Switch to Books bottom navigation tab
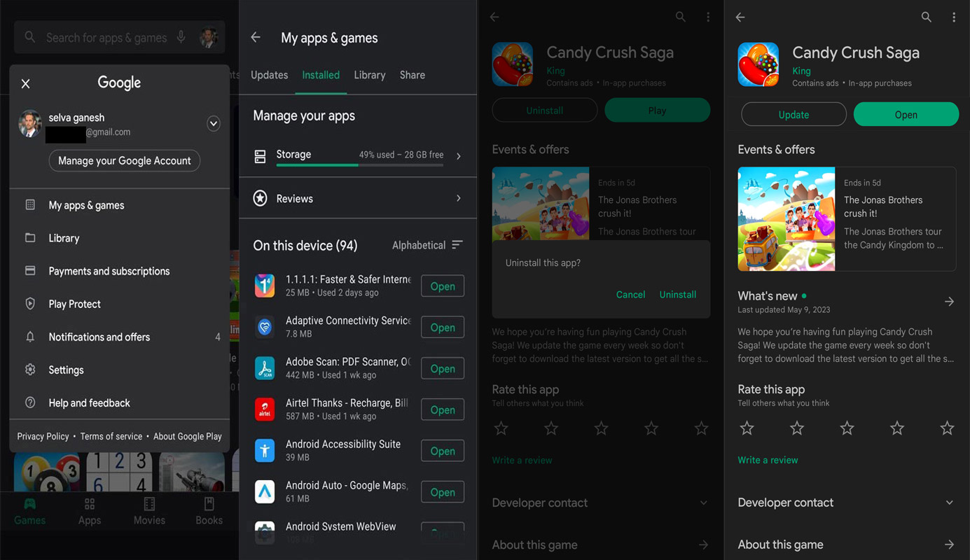The image size is (970, 560). coord(209,512)
